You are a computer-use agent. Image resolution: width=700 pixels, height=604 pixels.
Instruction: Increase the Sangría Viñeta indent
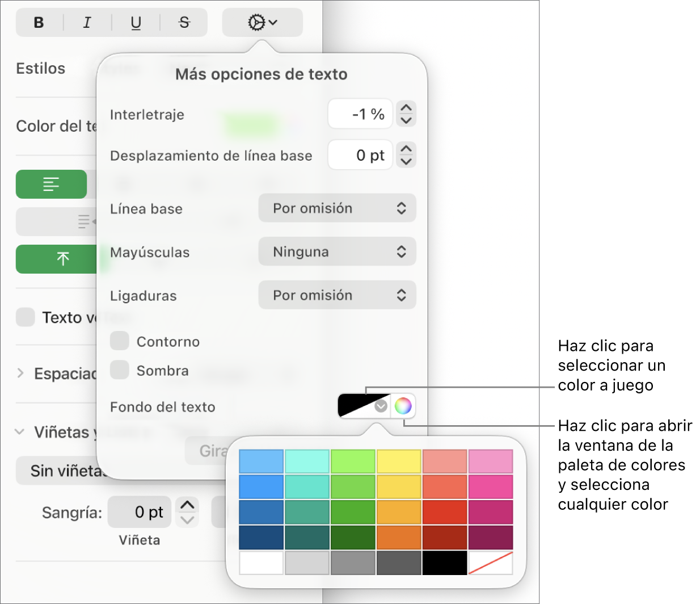[187, 505]
